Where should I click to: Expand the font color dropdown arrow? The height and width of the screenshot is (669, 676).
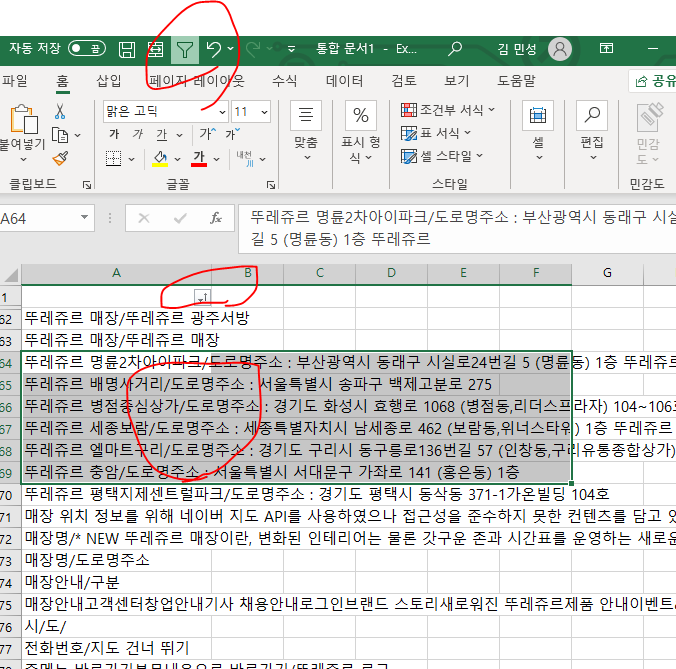click(216, 159)
